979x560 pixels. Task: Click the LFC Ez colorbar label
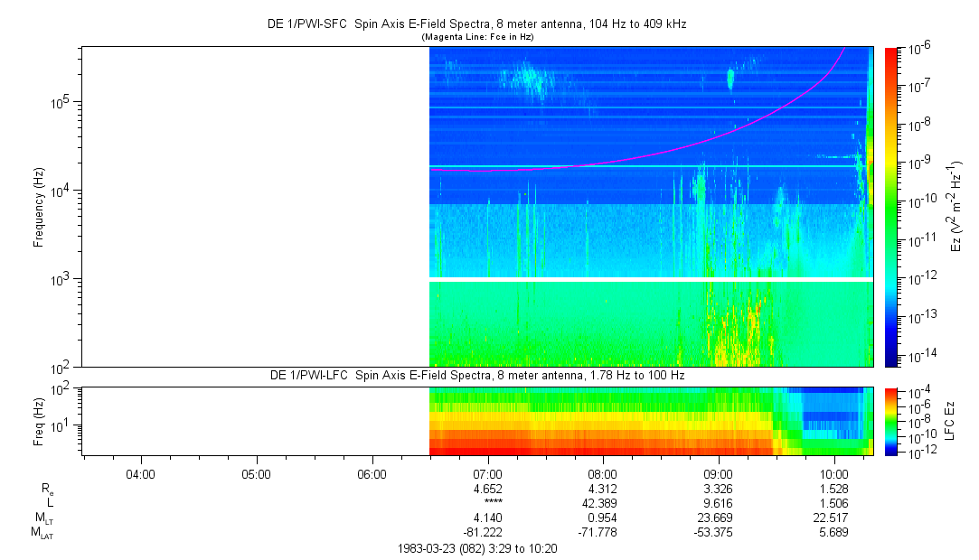coord(947,421)
